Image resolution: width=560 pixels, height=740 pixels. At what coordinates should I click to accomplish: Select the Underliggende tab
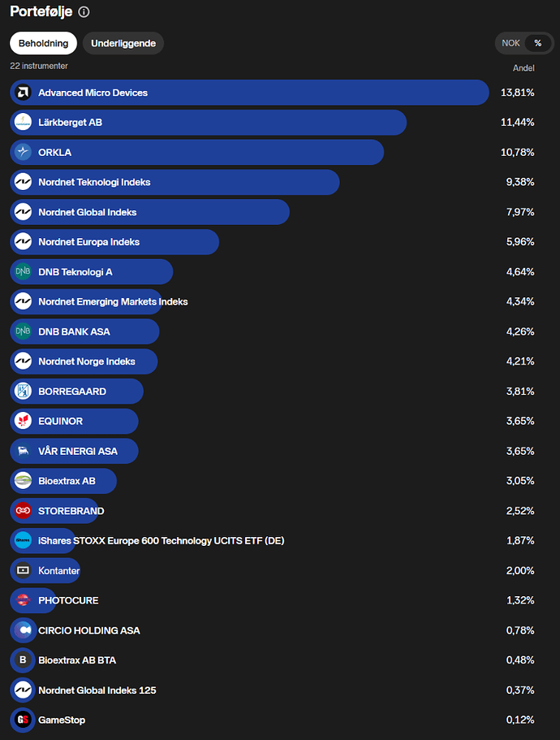[x=123, y=43]
